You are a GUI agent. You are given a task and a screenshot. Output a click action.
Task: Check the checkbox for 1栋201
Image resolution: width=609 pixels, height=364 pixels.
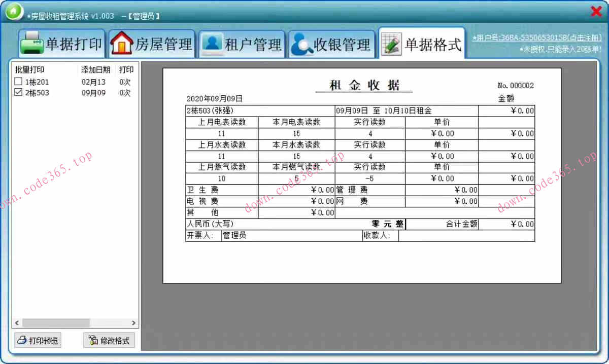[x=18, y=81]
